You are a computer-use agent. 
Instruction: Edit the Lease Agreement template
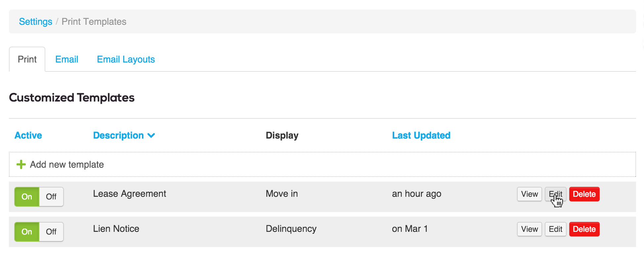[x=555, y=194]
